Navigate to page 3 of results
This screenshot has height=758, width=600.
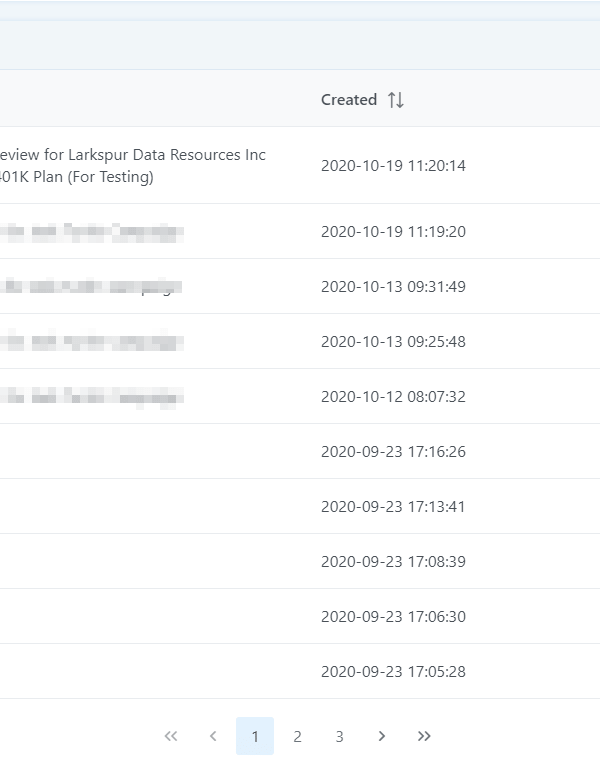pyautogui.click(x=339, y=736)
